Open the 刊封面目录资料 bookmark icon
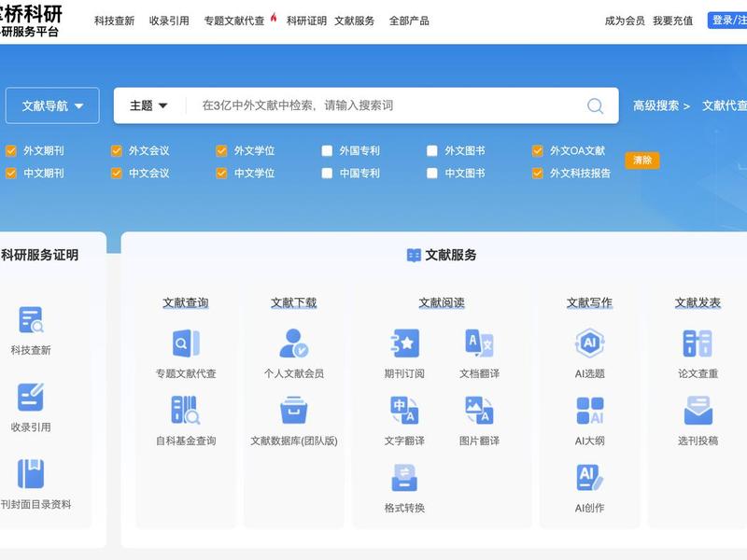Screen dimensions: 747x560 coord(31,473)
